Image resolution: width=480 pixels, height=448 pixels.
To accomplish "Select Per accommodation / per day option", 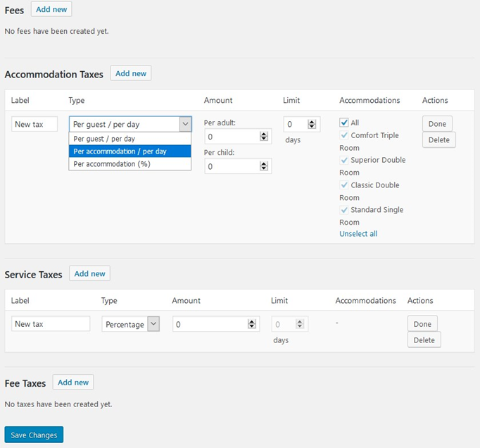I will click(x=130, y=151).
